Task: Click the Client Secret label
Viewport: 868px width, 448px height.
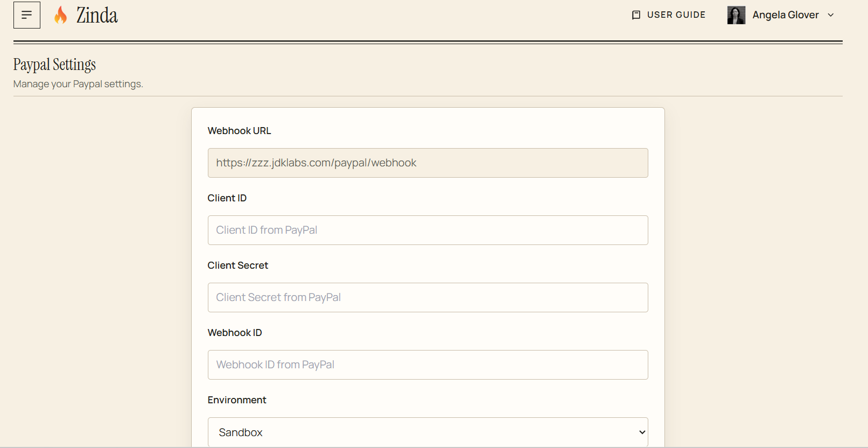Action: (238, 265)
